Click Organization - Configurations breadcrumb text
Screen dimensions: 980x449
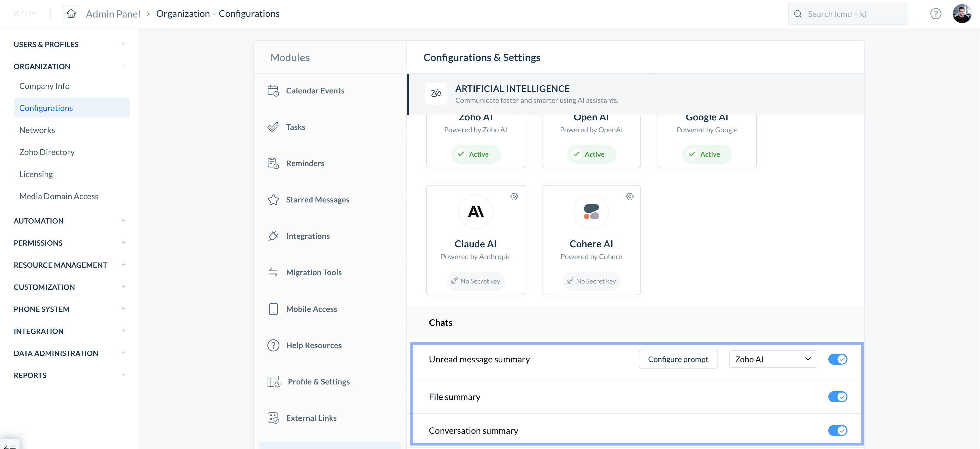point(217,14)
